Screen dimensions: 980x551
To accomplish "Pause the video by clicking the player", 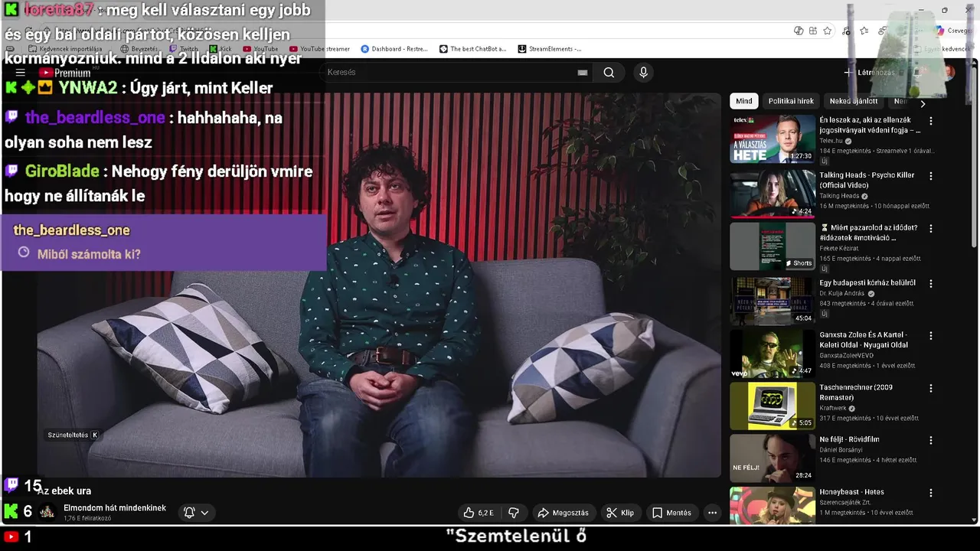I will [379, 285].
